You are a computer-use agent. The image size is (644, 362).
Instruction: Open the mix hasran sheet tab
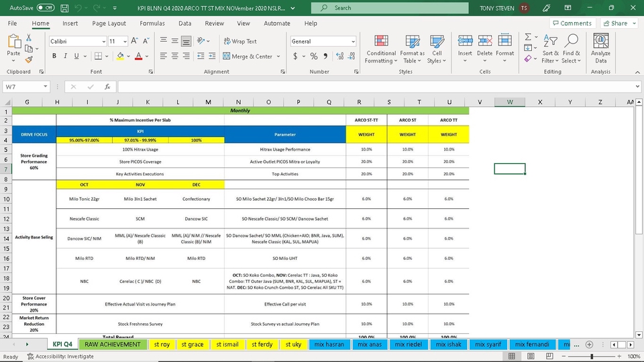click(x=329, y=345)
